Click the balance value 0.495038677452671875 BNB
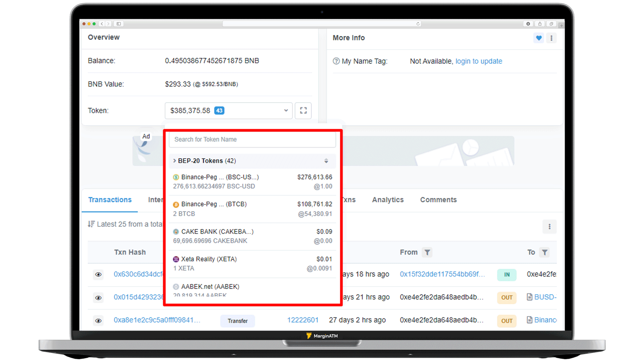The height and width of the screenshot is (362, 644). [x=212, y=61]
